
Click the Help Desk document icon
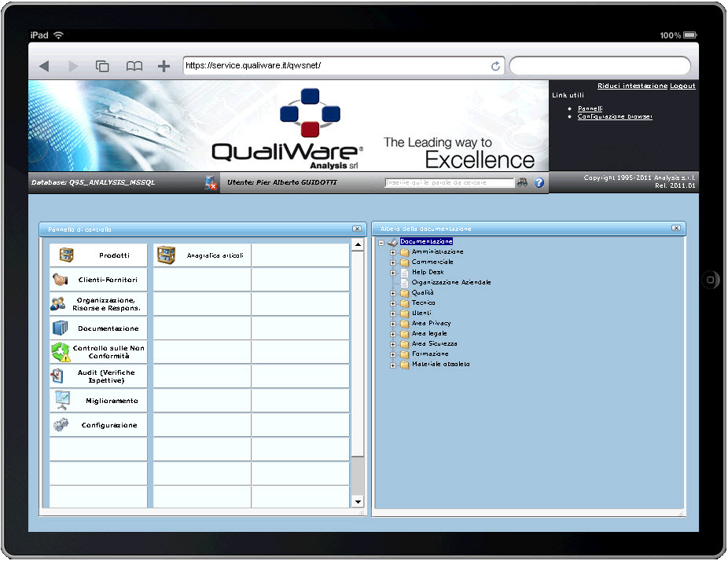404,273
